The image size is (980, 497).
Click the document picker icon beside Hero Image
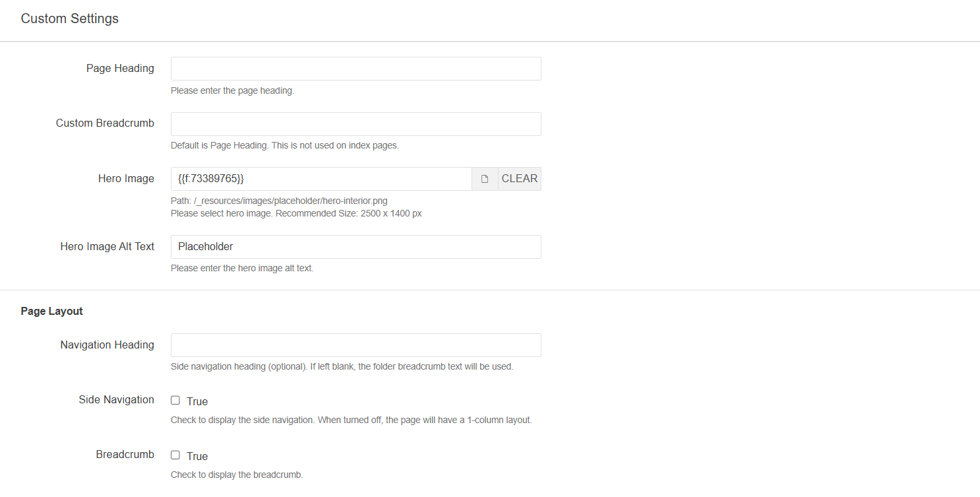point(485,178)
